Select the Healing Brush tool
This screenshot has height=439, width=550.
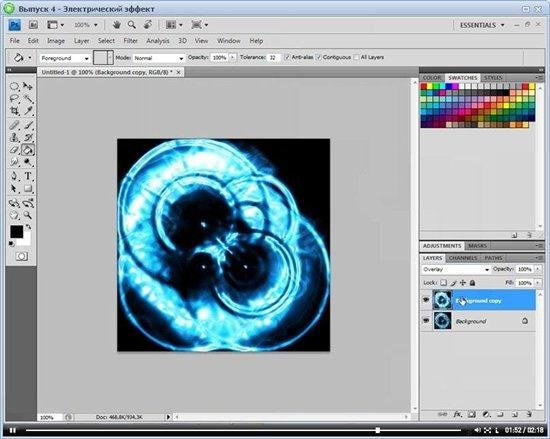point(14,125)
